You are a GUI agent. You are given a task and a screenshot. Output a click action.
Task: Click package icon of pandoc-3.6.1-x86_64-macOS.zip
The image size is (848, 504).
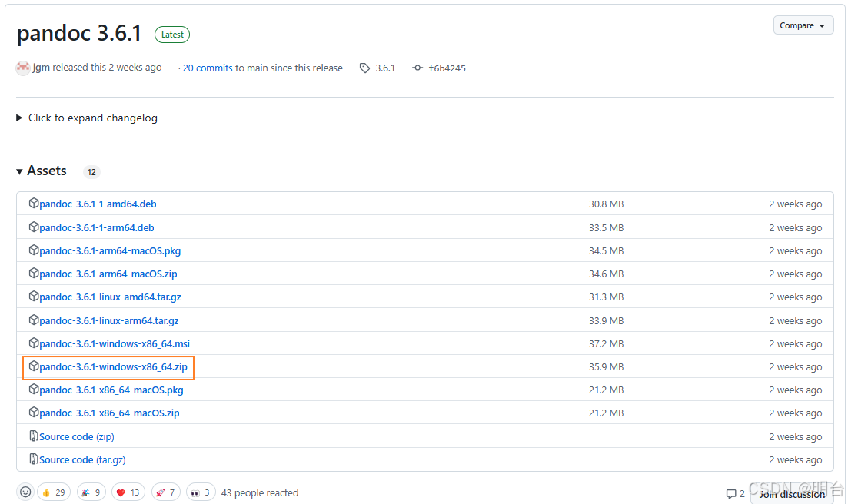(34, 412)
